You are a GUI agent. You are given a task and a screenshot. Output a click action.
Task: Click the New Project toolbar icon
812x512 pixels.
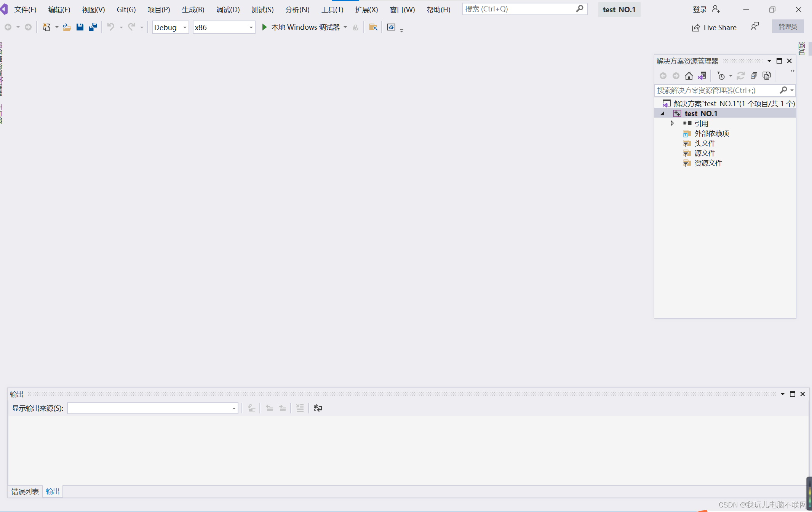(x=46, y=27)
